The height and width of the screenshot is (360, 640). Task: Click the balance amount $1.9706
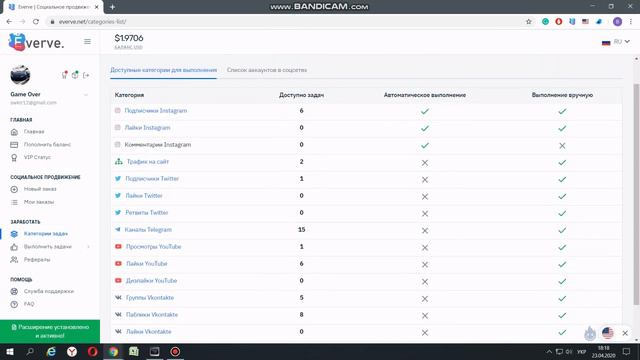129,38
